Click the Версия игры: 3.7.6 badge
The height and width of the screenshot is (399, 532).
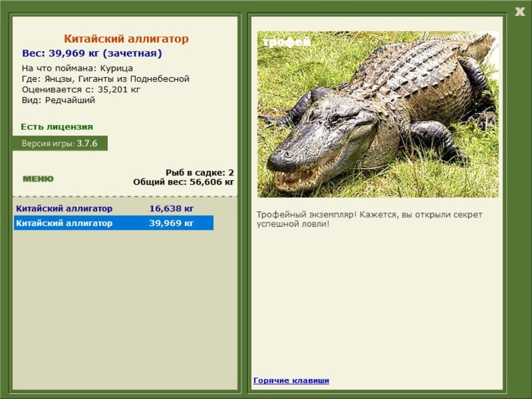coord(60,143)
